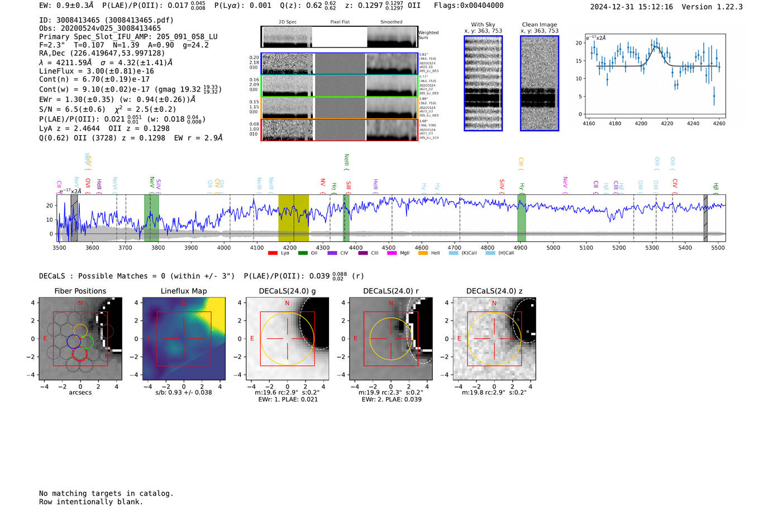782x532 pixels.
Task: Click the red Lyα legend swatch
Action: click(x=273, y=253)
